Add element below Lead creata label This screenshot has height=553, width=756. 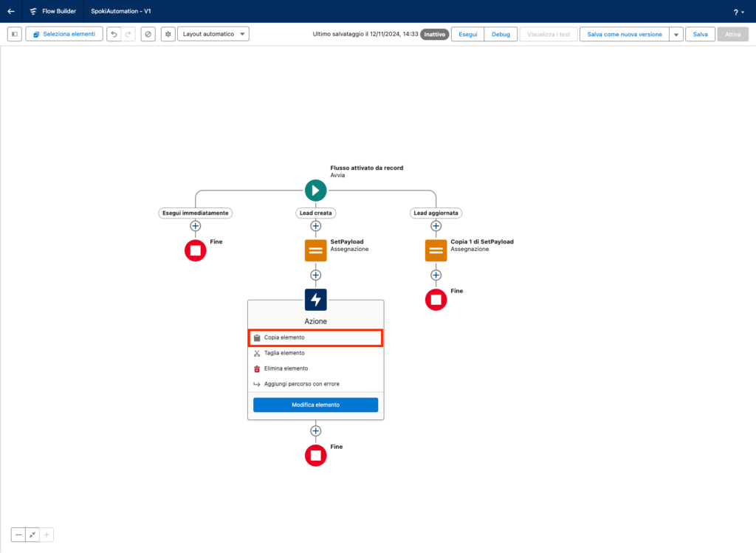pos(315,226)
